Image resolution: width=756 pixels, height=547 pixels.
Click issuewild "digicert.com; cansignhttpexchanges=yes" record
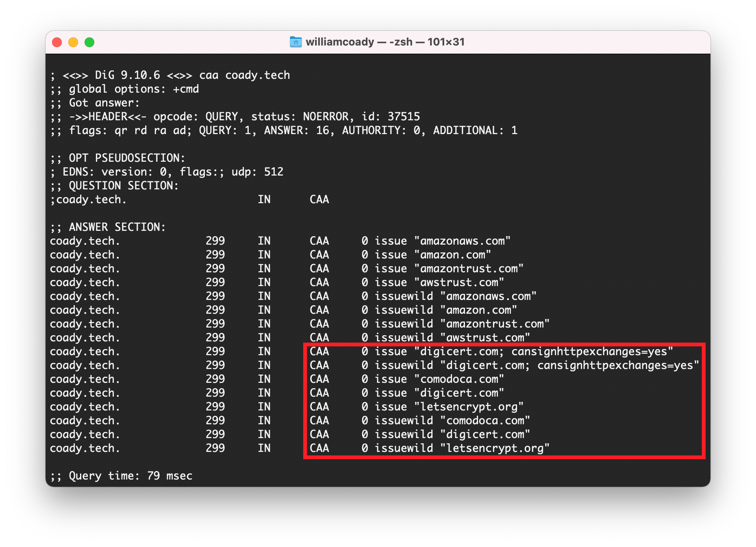pyautogui.click(x=374, y=365)
